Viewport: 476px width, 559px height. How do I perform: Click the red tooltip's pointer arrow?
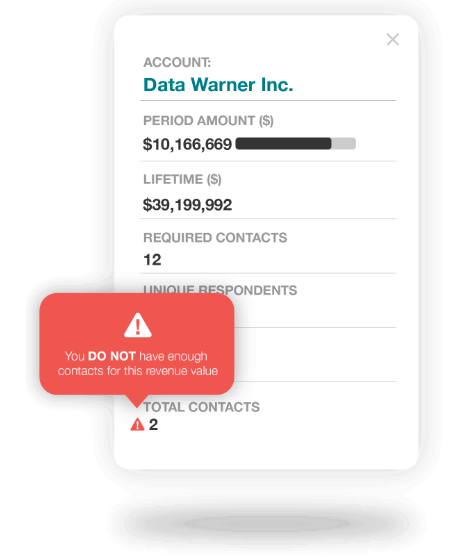click(x=137, y=401)
